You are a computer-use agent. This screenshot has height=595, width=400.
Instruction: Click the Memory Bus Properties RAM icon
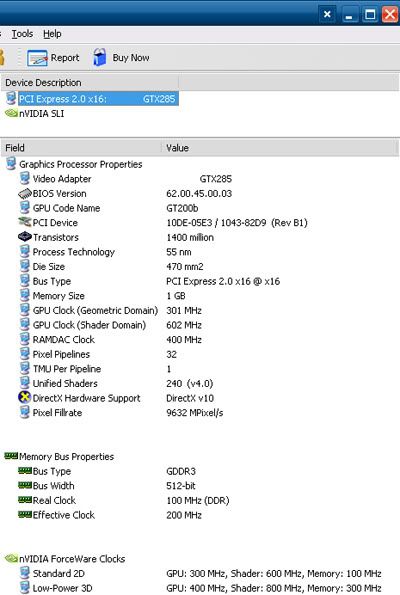11,456
